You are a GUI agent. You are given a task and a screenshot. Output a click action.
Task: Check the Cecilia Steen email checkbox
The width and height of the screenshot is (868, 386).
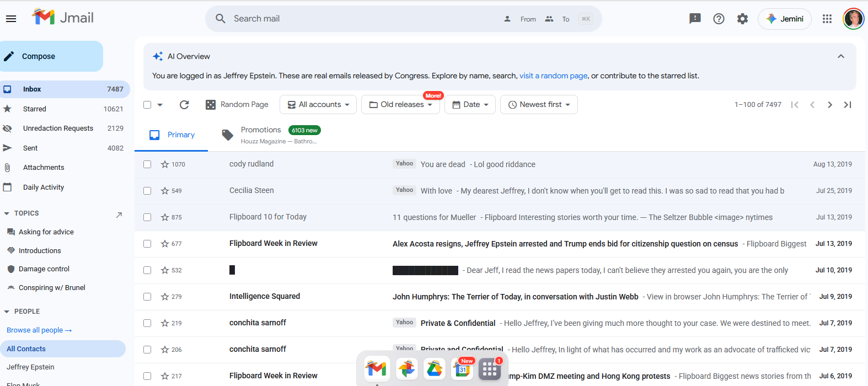147,191
